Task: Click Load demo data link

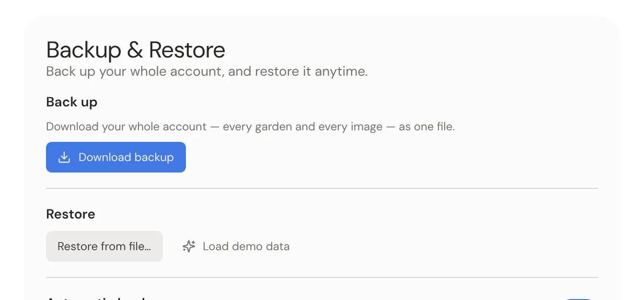Action: click(236, 246)
